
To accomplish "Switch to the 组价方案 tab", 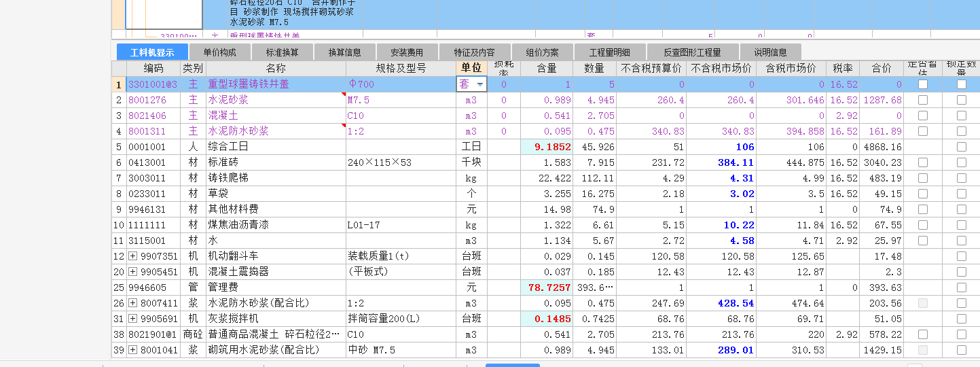I will coord(542,52).
